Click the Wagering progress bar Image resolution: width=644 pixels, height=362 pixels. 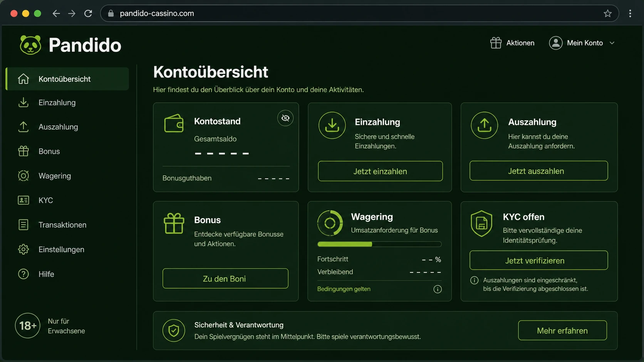coord(379,244)
